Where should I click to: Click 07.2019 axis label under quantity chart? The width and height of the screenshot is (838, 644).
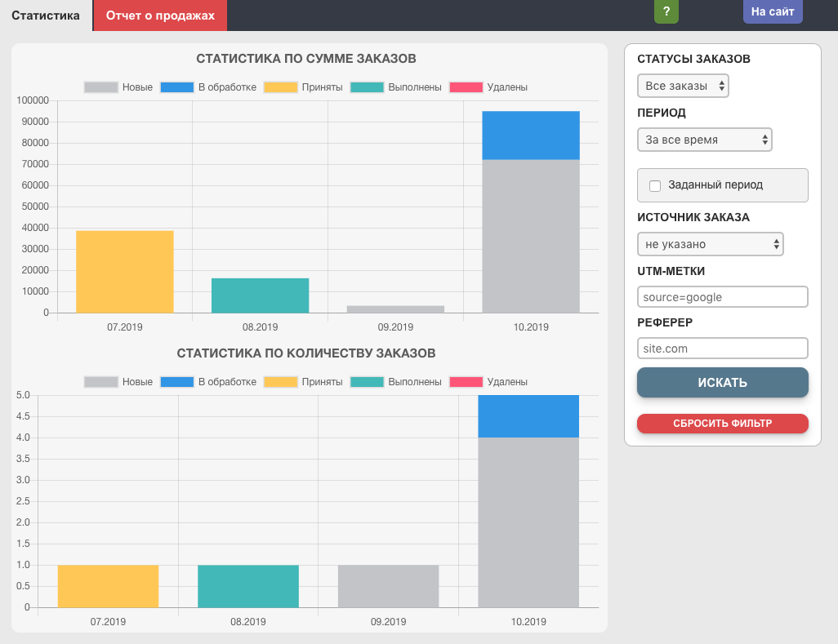coord(108,622)
